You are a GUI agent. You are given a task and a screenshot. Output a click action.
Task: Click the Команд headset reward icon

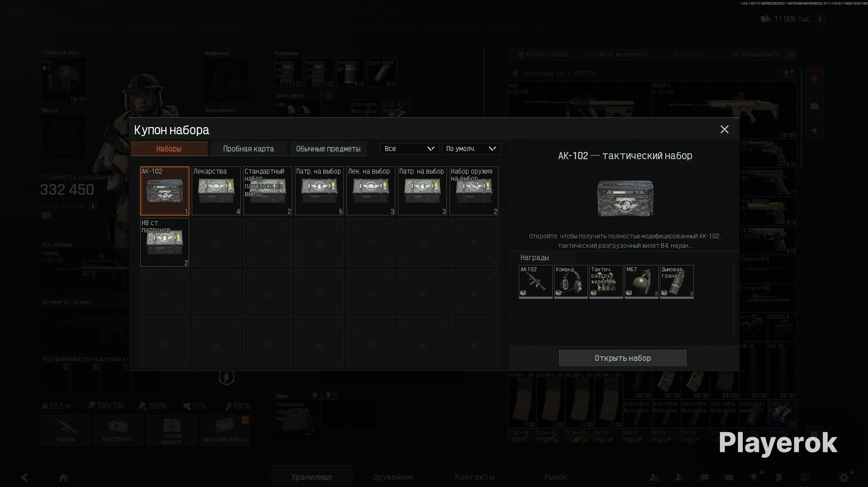571,281
